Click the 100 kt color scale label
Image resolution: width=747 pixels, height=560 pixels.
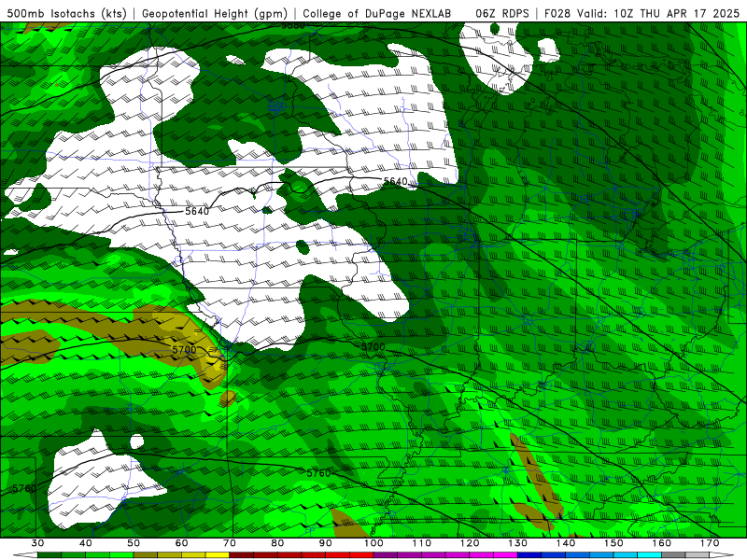click(373, 543)
